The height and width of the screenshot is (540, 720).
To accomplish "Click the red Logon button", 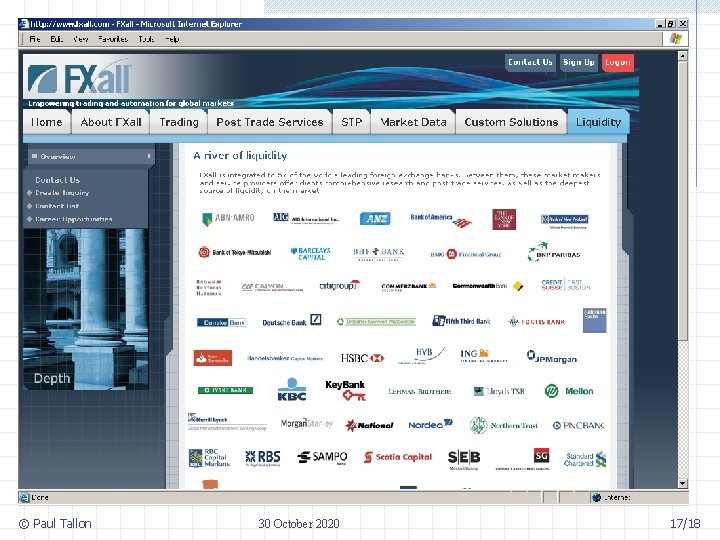I will (618, 62).
